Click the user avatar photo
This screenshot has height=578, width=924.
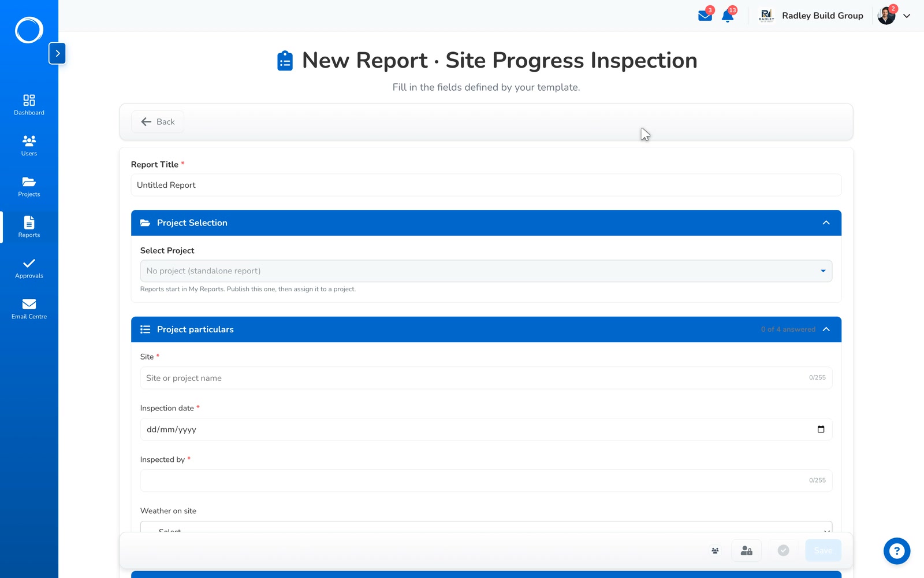[886, 16]
